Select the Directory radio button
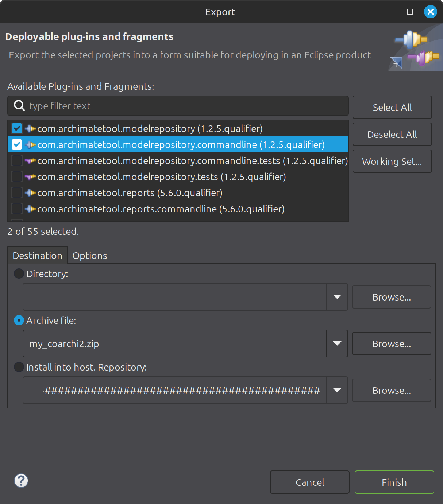This screenshot has width=443, height=504. tap(19, 274)
